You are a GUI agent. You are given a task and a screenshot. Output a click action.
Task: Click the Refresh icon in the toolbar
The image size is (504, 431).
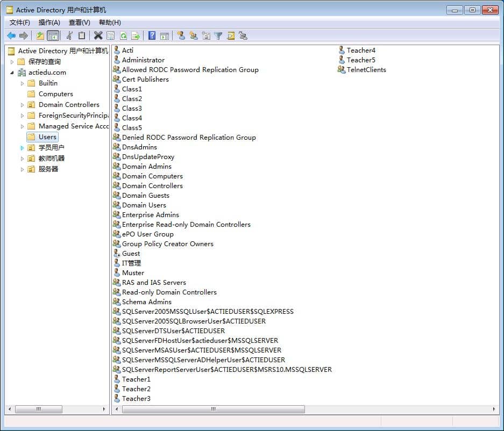[x=123, y=35]
